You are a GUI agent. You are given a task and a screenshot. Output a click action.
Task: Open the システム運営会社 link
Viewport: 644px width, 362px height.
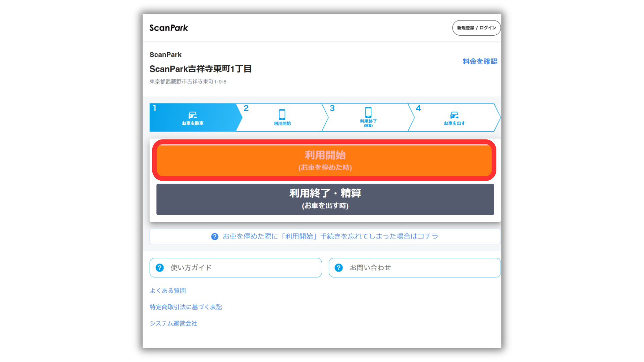(173, 323)
